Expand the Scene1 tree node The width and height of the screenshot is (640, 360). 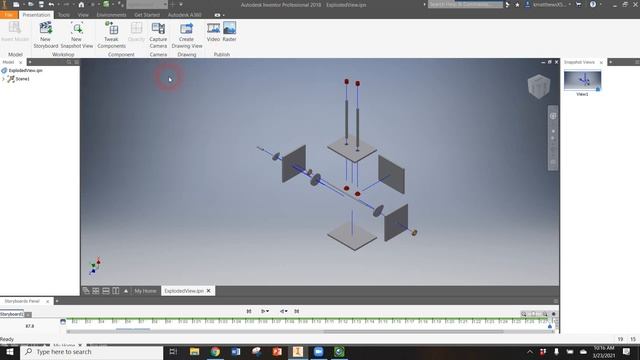(x=4, y=79)
